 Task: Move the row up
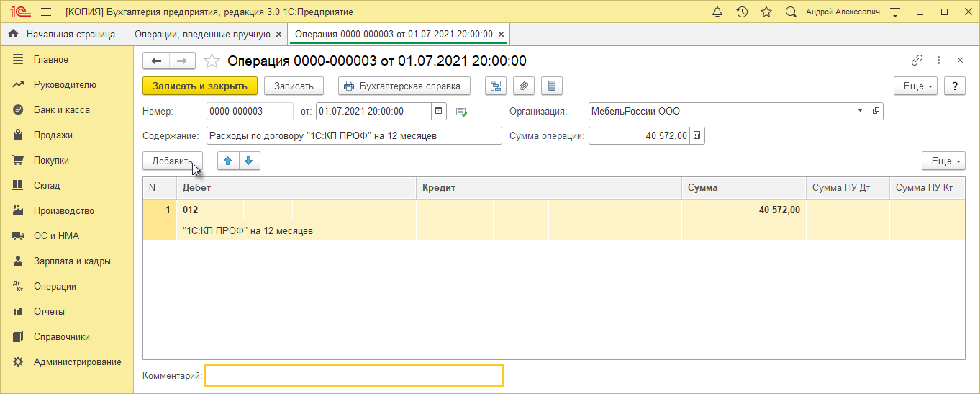click(x=228, y=161)
